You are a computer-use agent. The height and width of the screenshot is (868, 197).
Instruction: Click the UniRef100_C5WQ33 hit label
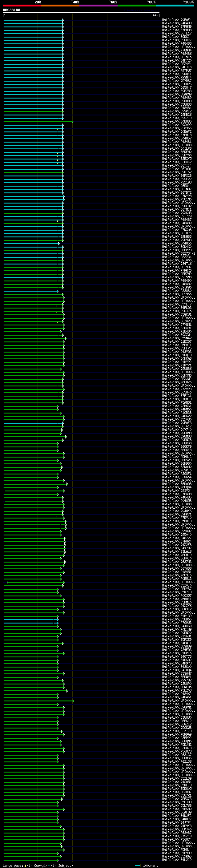pyautogui.click(x=177, y=104)
